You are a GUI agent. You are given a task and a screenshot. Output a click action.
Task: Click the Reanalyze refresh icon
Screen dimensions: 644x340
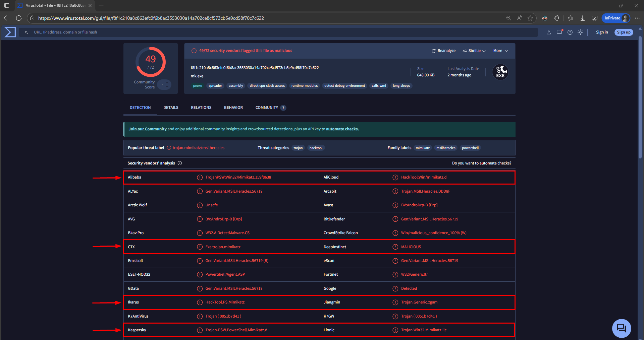tap(433, 51)
